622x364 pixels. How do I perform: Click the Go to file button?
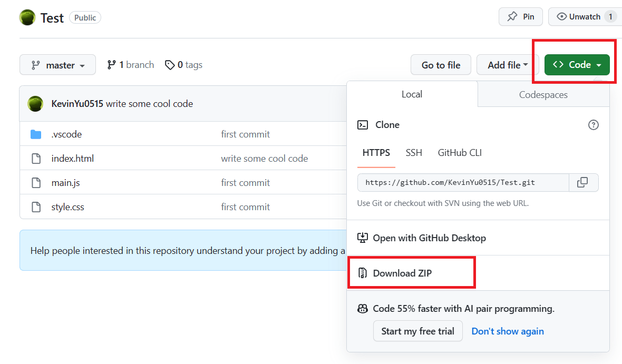441,65
